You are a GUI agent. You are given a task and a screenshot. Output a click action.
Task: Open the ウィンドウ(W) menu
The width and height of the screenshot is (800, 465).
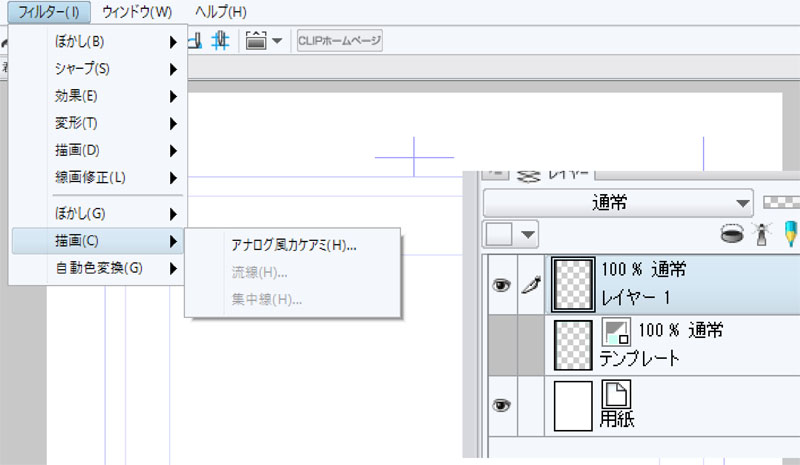[x=137, y=12]
